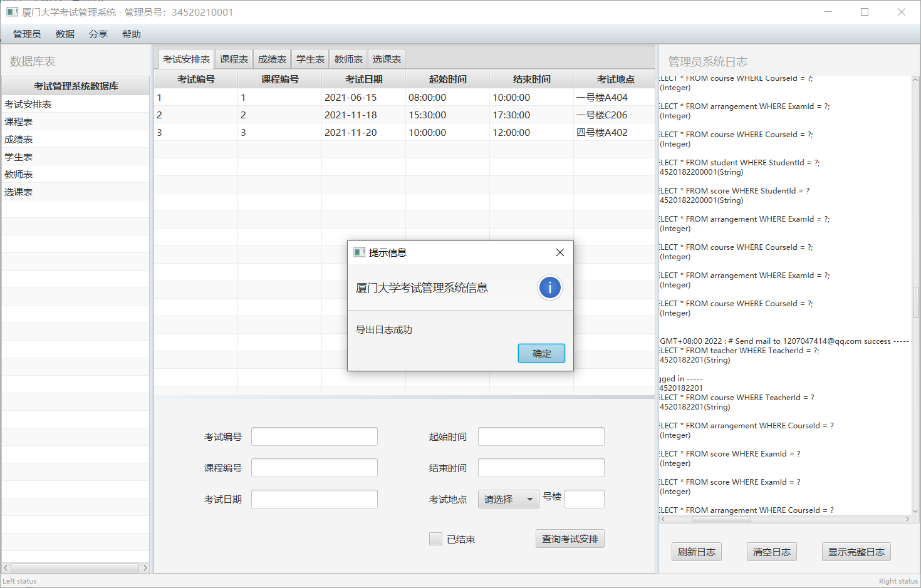
Task: Click the 提示信息 dialog title icon
Action: click(x=359, y=252)
